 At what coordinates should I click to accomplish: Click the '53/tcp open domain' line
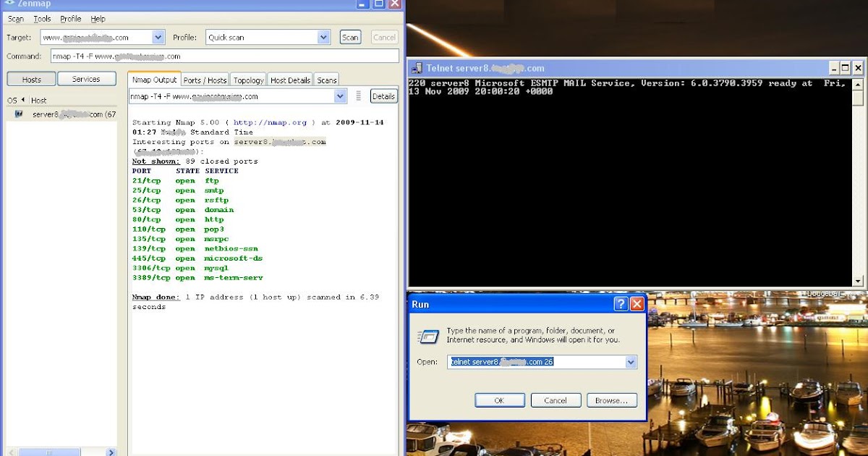tap(183, 210)
